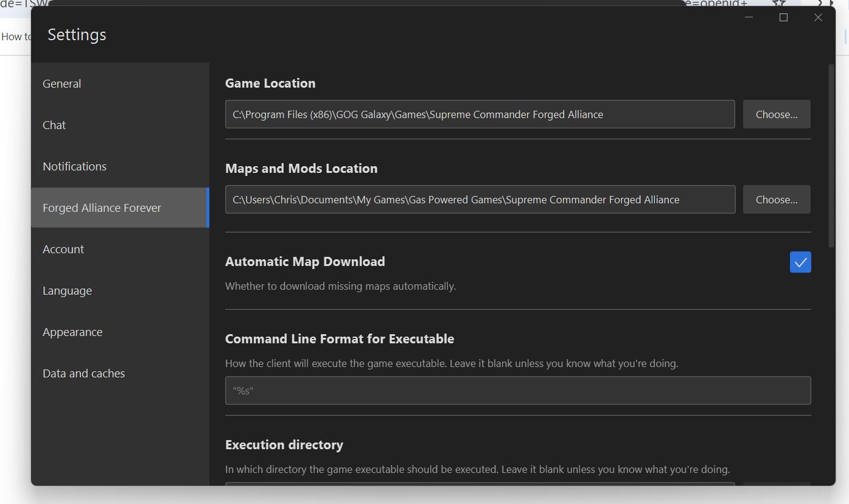
Task: Click the 'Whether to download missing maps automatically.' text
Action: coord(340,286)
